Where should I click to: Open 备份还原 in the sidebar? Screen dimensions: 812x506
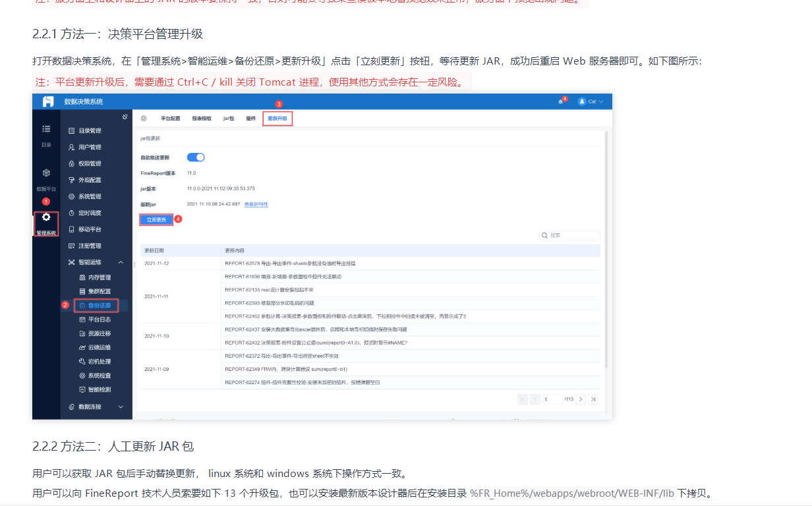pos(96,305)
